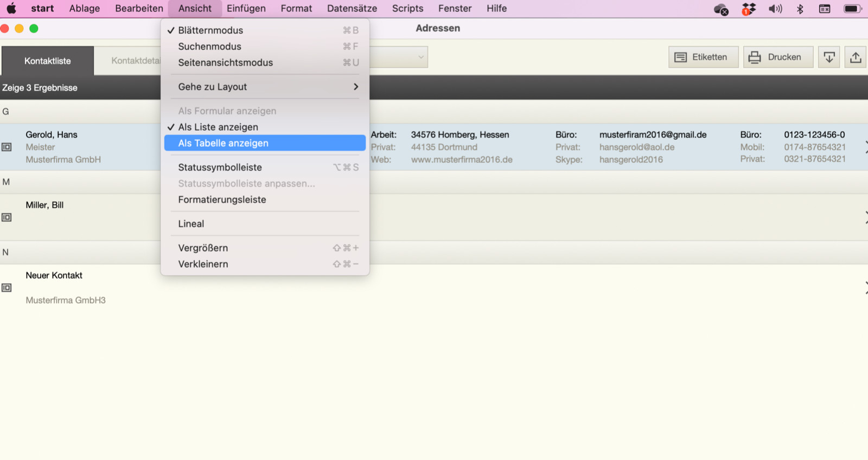
Task: Switch to the Kontaktliste tab
Action: pyautogui.click(x=48, y=61)
